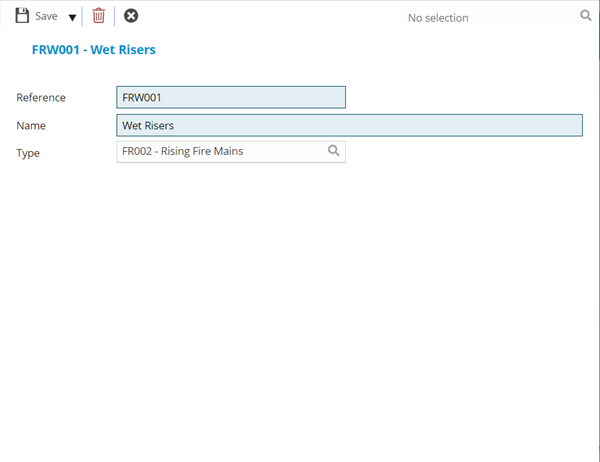This screenshot has height=462, width=600.
Task: Click 'FR002 - Rising Fire Mains' text
Action: click(x=182, y=152)
